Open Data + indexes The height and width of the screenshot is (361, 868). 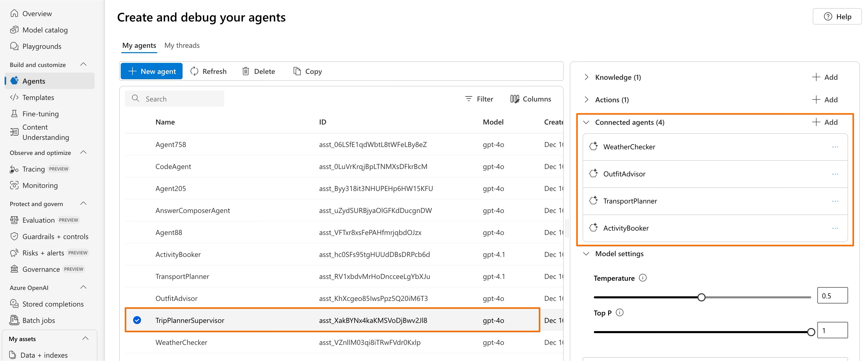point(44,355)
